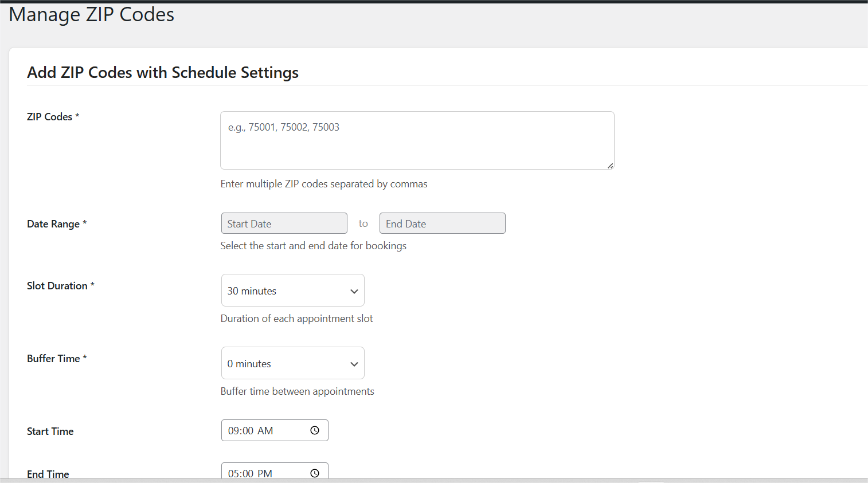
Task: Click the Buffer Time field label
Action: pyautogui.click(x=53, y=359)
